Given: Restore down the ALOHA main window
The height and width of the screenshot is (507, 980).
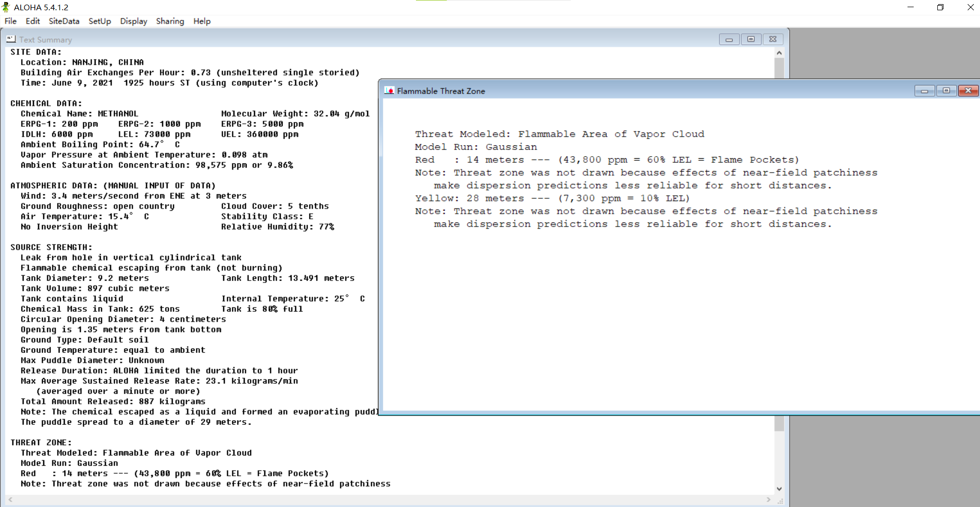Looking at the screenshot, I should [940, 7].
